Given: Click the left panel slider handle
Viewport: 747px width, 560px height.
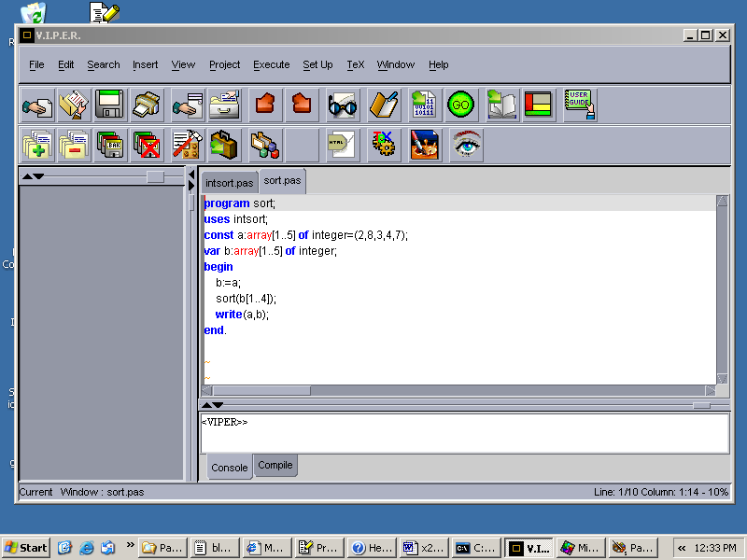Looking at the screenshot, I should [x=155, y=176].
